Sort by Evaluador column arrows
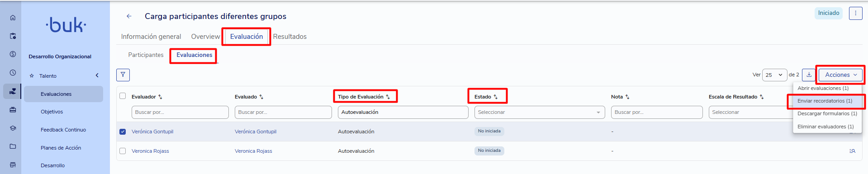868x174 pixels. (160, 97)
